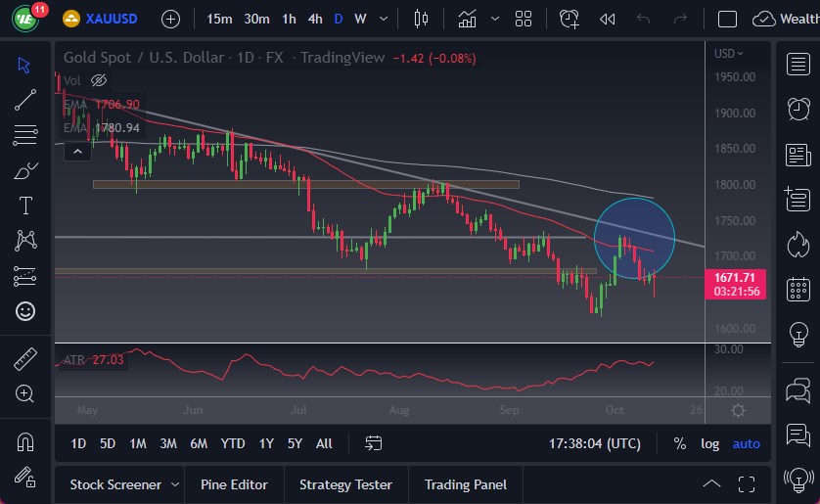Open the alerts clock panel
Screen dimensions: 820x504
[797, 109]
